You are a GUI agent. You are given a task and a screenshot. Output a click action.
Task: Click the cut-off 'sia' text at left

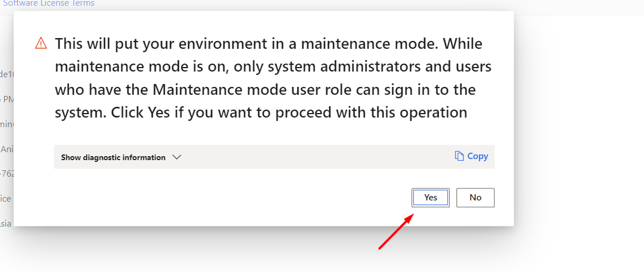5,223
